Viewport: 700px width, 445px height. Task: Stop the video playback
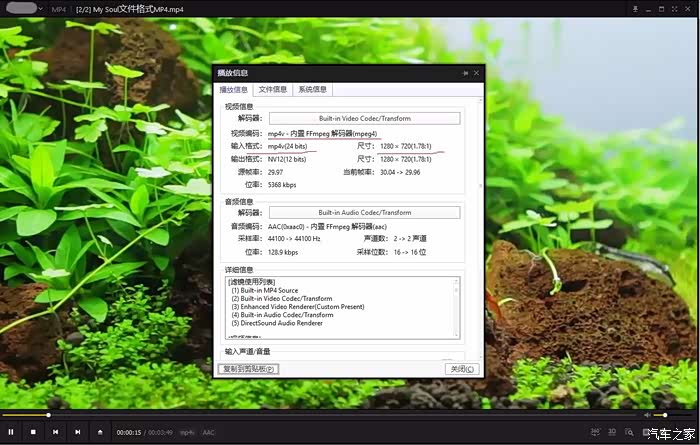click(33, 432)
